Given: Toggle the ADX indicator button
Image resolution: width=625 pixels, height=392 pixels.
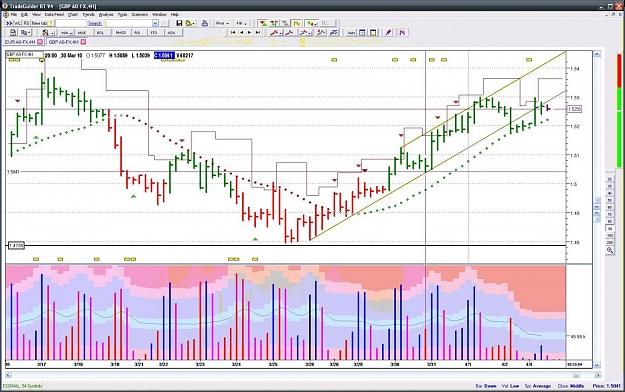Looking at the screenshot, I should 171,33.
